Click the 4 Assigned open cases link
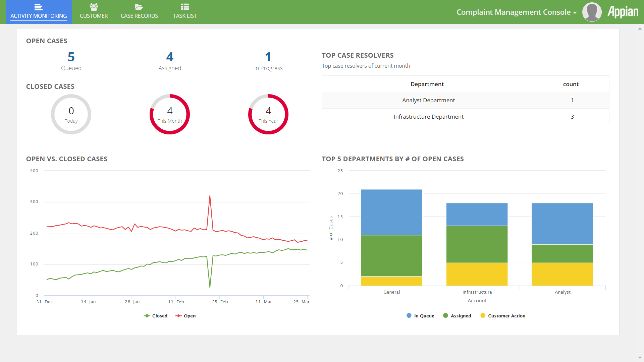The width and height of the screenshot is (644, 362). pos(170,57)
